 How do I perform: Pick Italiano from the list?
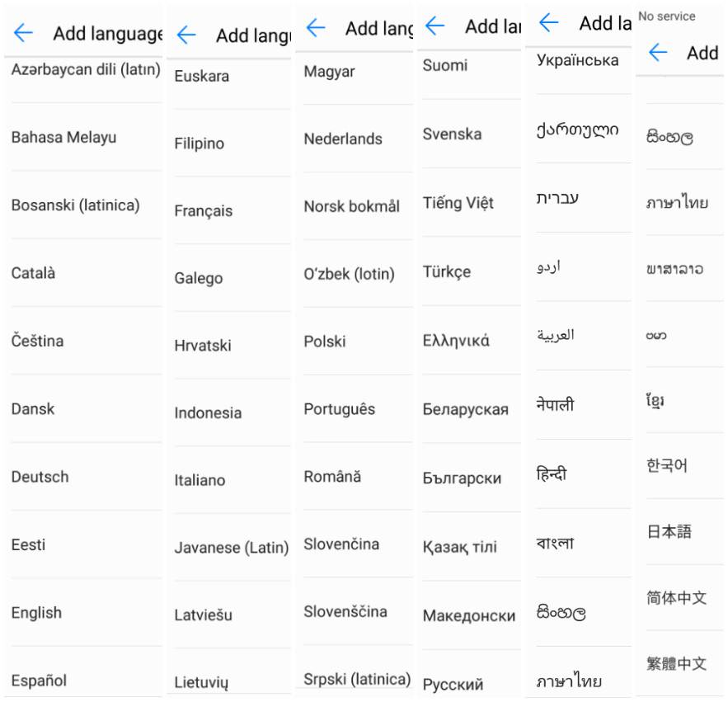199,480
